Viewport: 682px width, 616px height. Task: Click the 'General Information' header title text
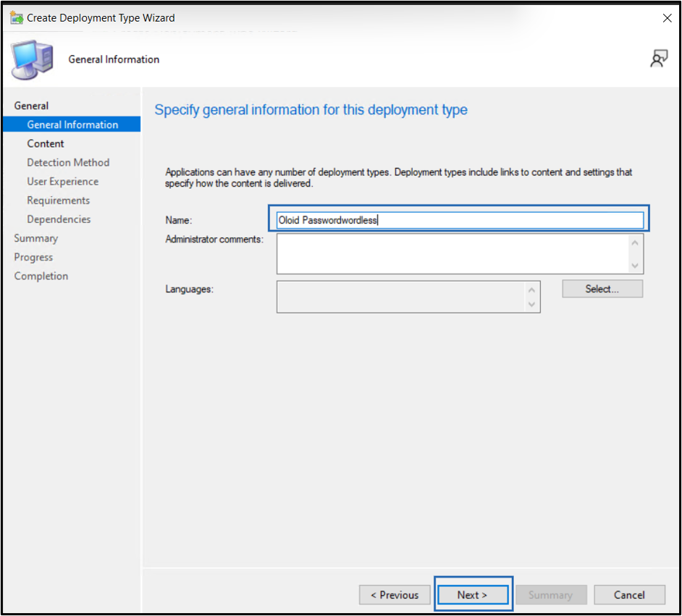(114, 59)
